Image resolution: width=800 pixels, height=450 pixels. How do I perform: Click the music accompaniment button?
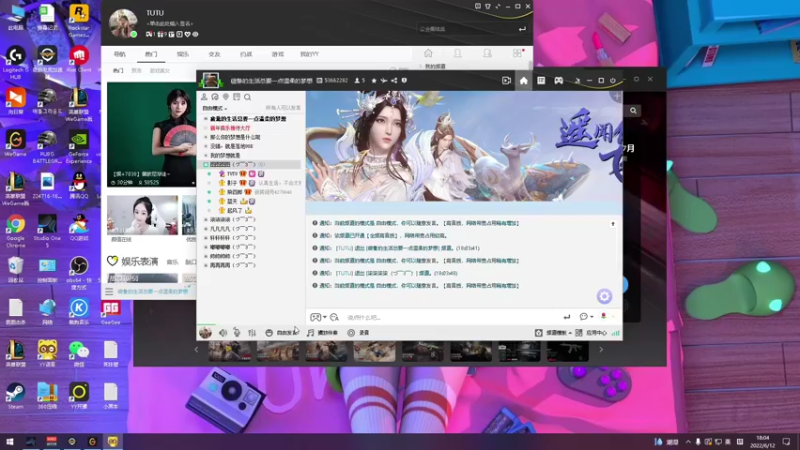point(322,333)
